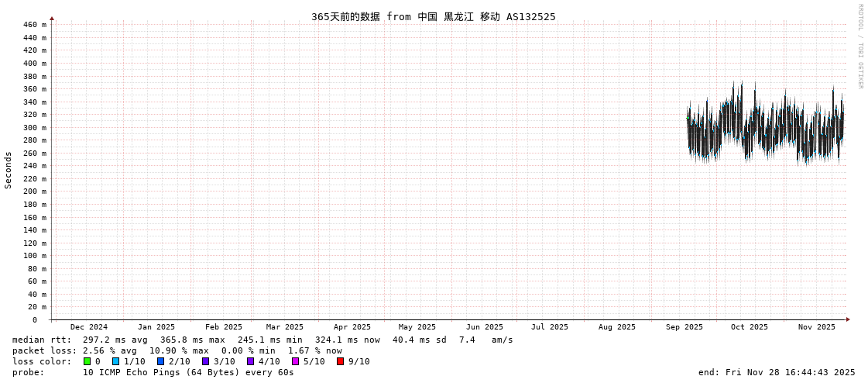
Task: Click the graph title with AS132525
Action: [433, 16]
